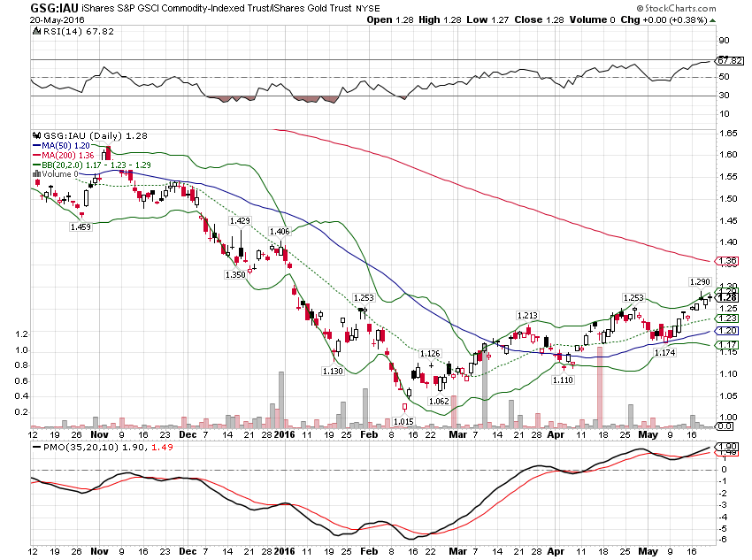The width and height of the screenshot is (752, 560).
Task: Click the 67.82 RSI value tag on the axis
Action: click(730, 61)
